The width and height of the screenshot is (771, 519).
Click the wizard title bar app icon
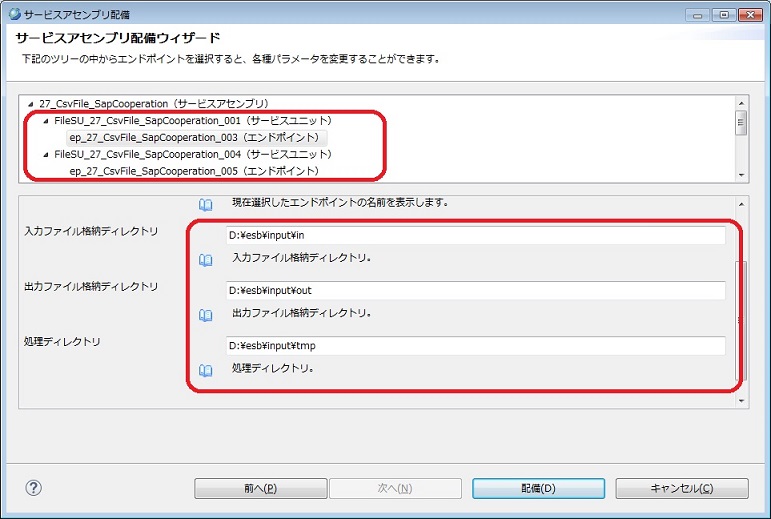15,14
